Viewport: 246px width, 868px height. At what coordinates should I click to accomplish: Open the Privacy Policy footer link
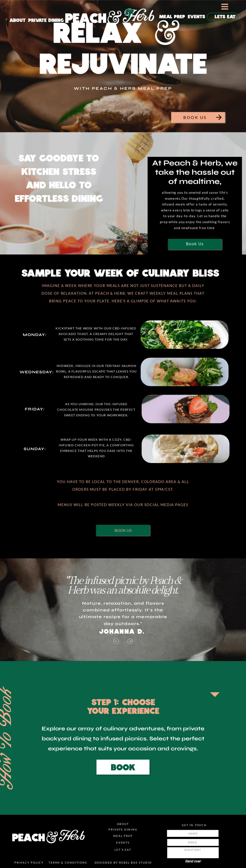tap(29, 863)
